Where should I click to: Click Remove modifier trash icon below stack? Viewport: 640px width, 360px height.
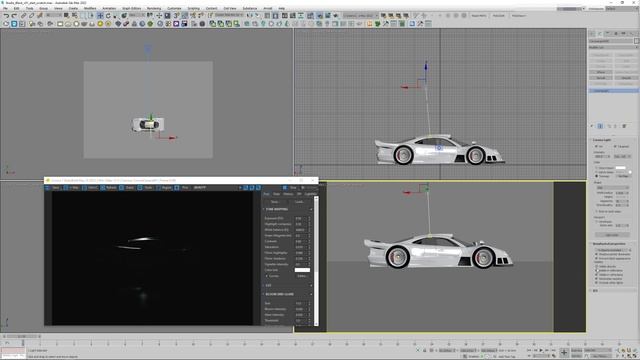click(624, 126)
